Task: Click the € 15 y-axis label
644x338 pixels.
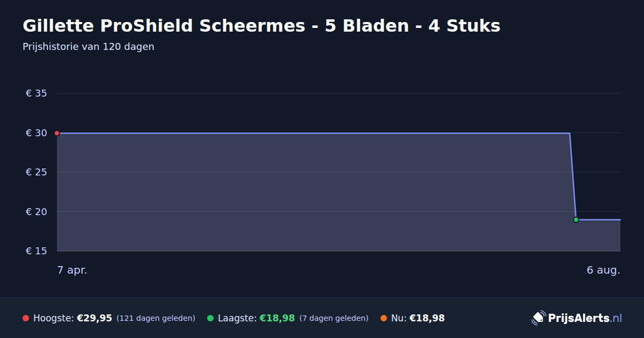Action: click(36, 251)
